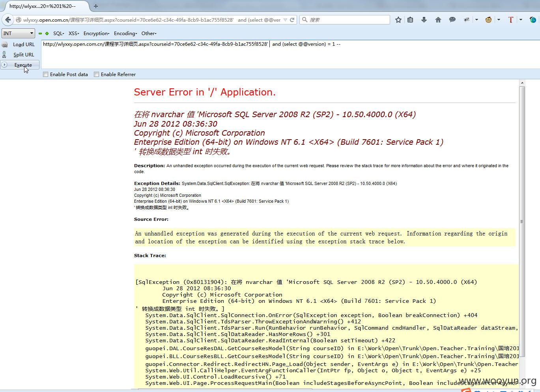Click the green plus increment icon
This screenshot has height=392, width=540.
coord(47,34)
